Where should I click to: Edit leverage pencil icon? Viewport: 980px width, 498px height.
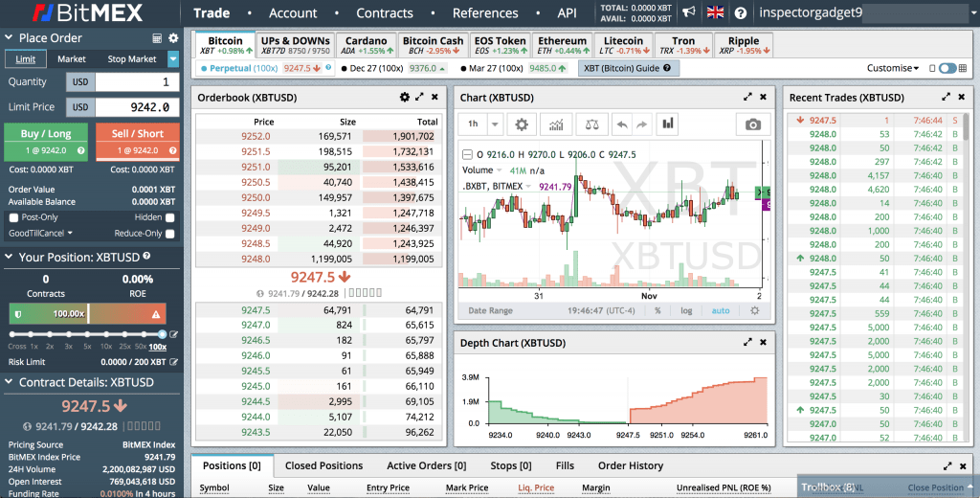tap(174, 334)
